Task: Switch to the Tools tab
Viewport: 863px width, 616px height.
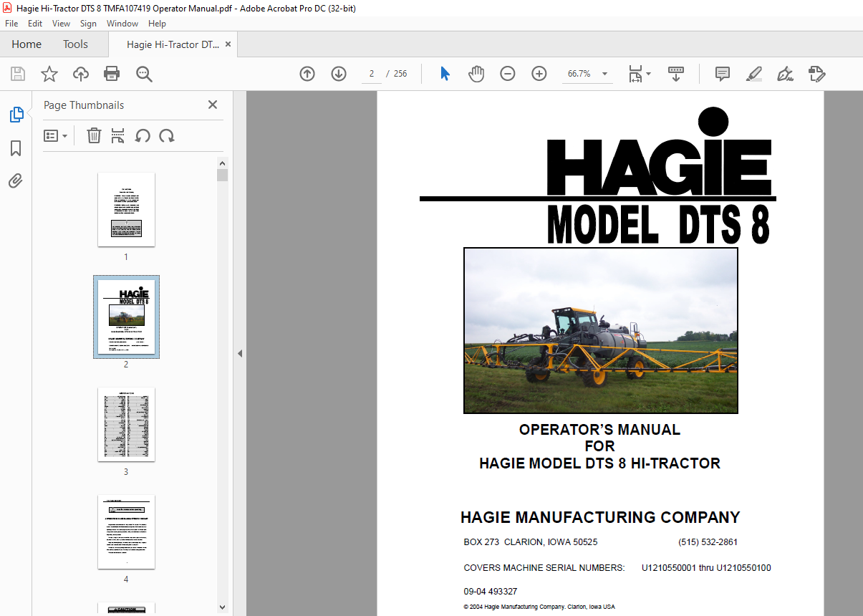Action: (x=75, y=44)
